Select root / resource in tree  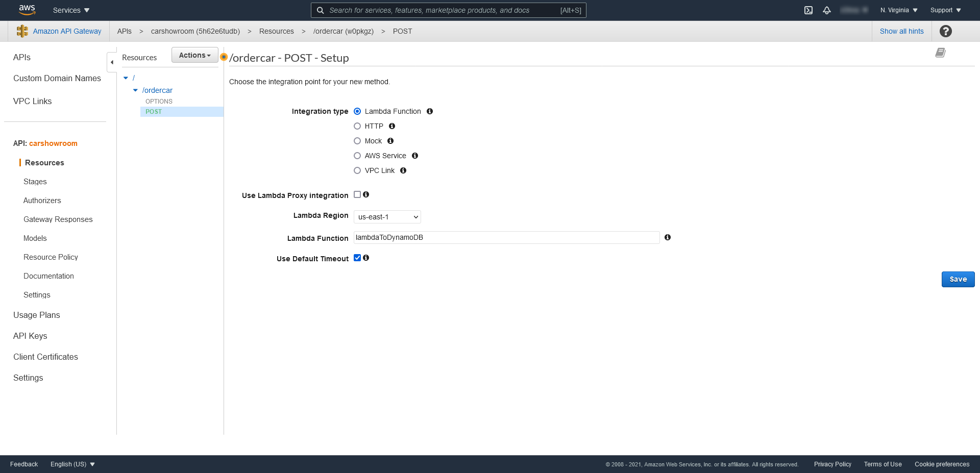(134, 78)
